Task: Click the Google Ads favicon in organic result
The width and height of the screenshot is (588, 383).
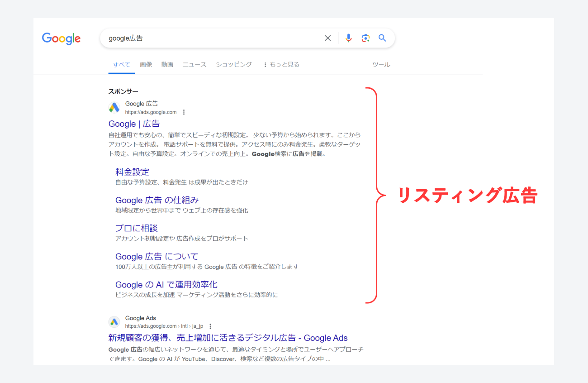Action: 114,322
